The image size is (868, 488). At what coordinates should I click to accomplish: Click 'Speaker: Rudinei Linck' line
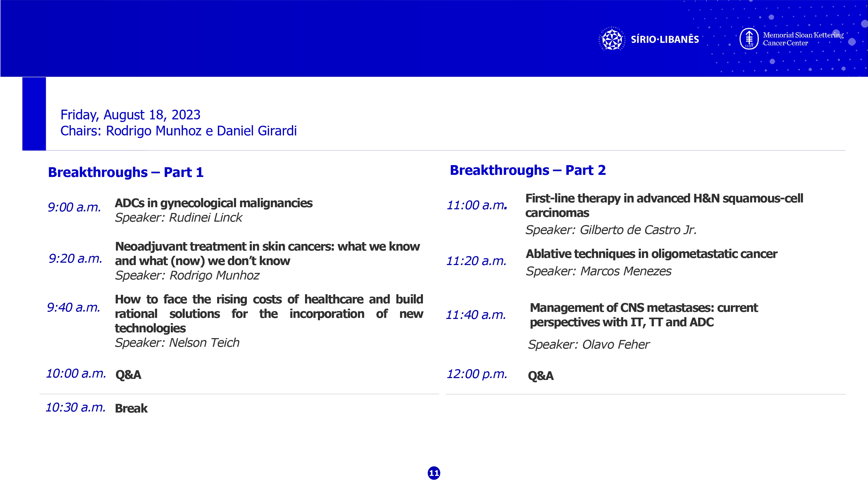179,217
